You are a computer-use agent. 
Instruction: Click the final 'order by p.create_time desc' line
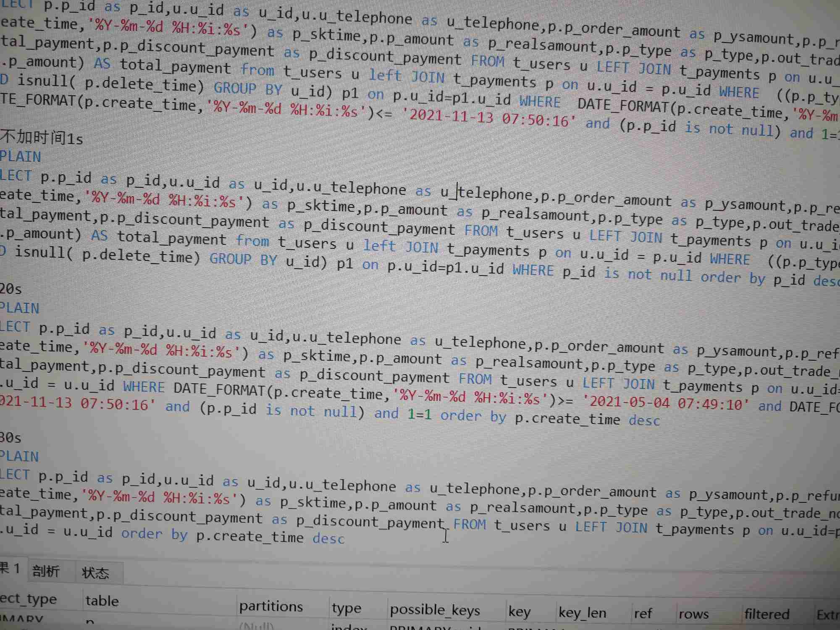[232, 535]
